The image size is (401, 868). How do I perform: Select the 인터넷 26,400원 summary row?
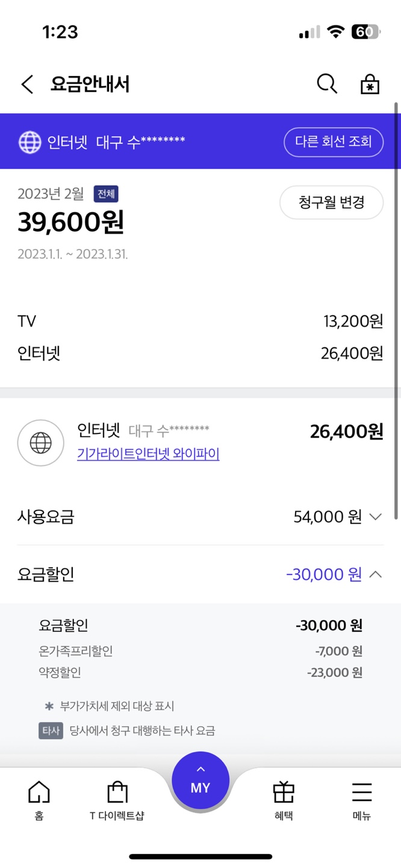point(200,353)
